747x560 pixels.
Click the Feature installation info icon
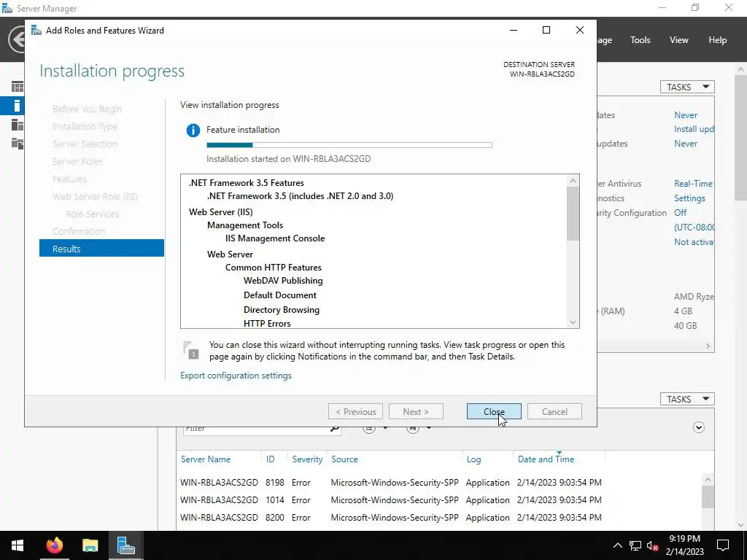(x=193, y=130)
